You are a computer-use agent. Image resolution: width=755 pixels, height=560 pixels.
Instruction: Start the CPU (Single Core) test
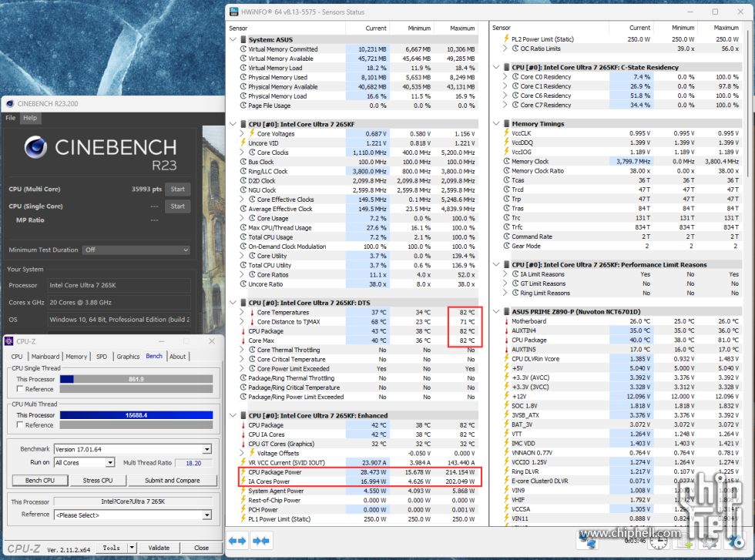point(178,206)
